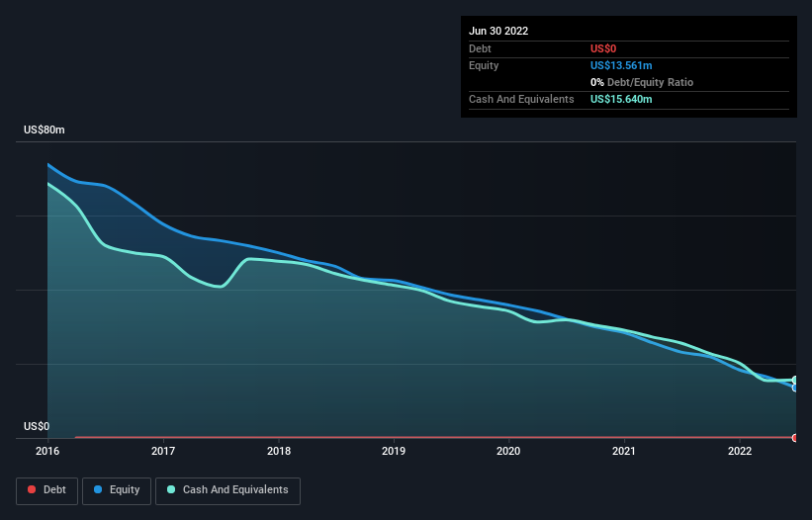Select the red Debt endpoint marker

[795, 438]
